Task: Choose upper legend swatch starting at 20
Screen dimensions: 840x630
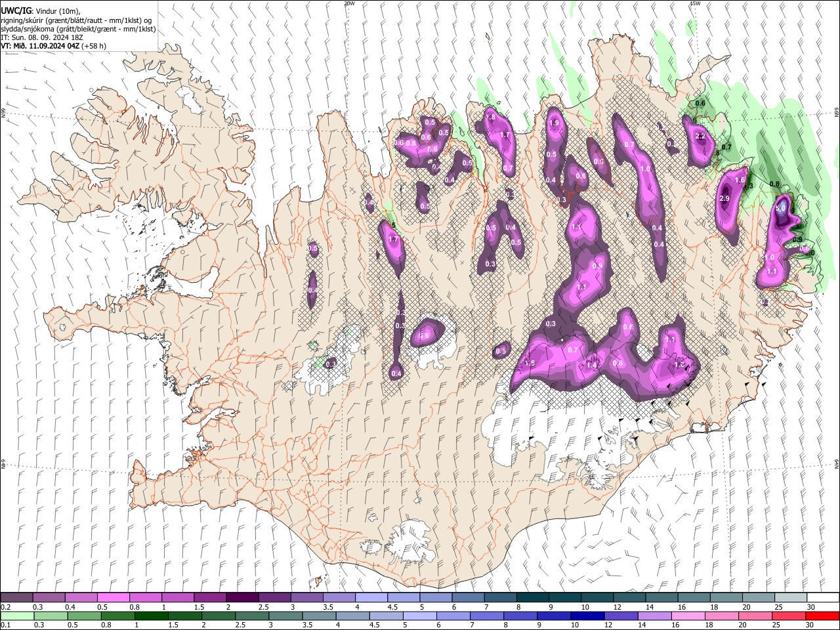Action: [758, 598]
